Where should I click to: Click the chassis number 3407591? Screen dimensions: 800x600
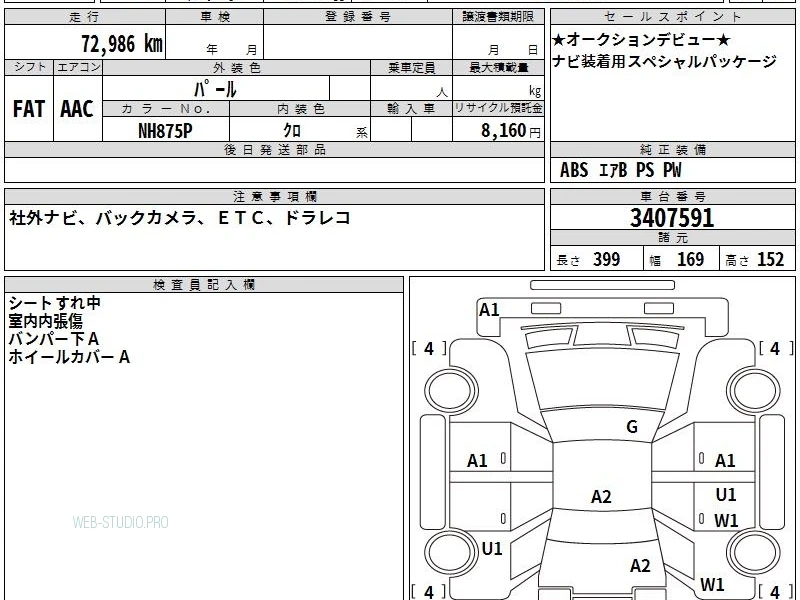[672, 218]
